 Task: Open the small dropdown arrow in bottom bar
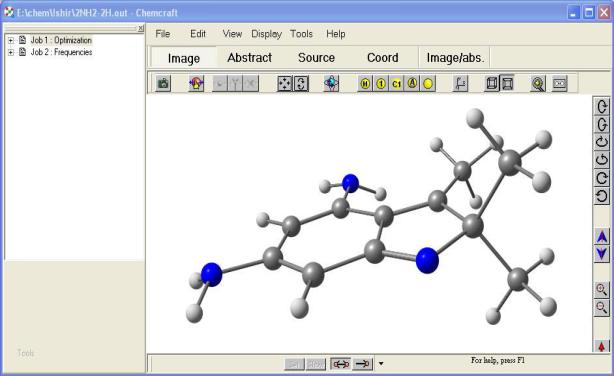[381, 364]
